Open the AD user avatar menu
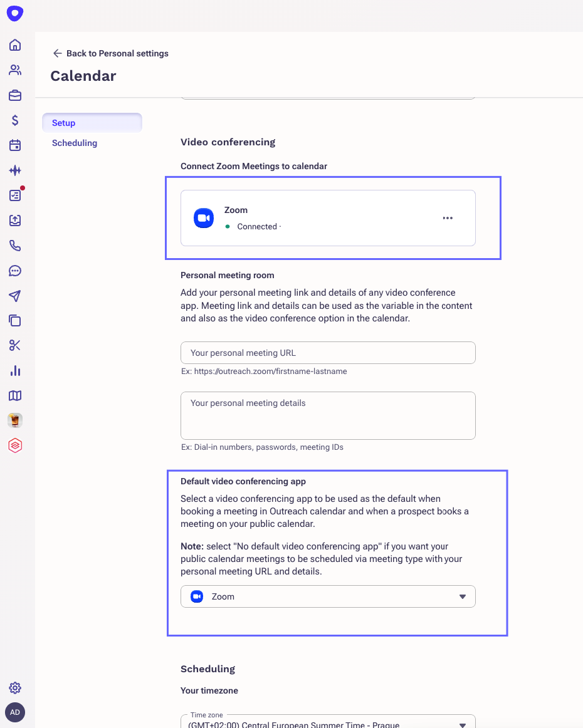The height and width of the screenshot is (728, 583). coord(15,712)
